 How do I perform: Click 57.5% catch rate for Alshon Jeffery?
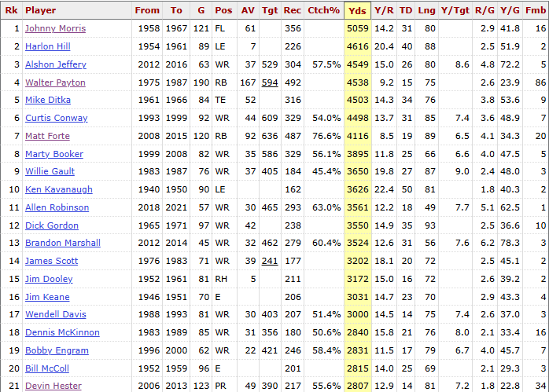[x=326, y=64]
